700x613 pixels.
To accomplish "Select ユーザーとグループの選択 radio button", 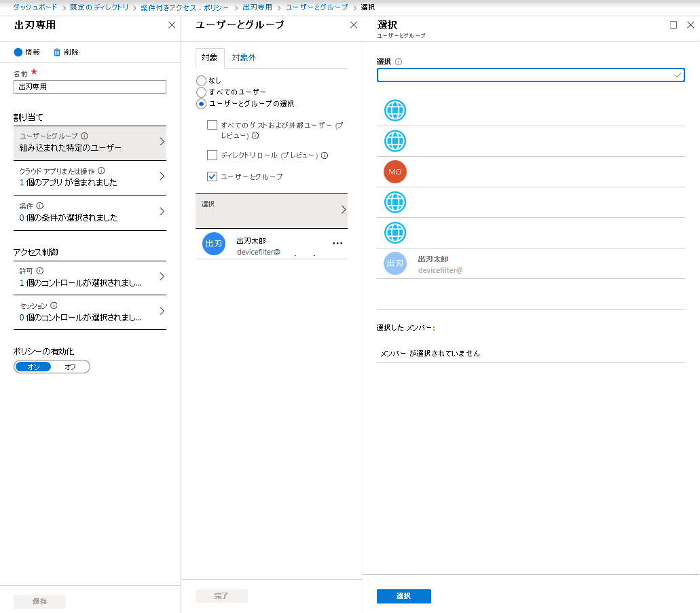I will pos(202,104).
